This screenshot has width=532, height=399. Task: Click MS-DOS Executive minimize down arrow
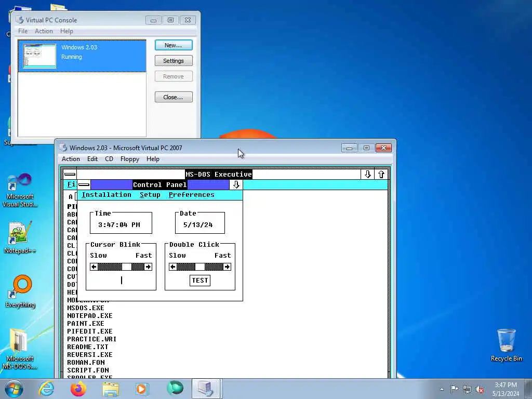367,175
